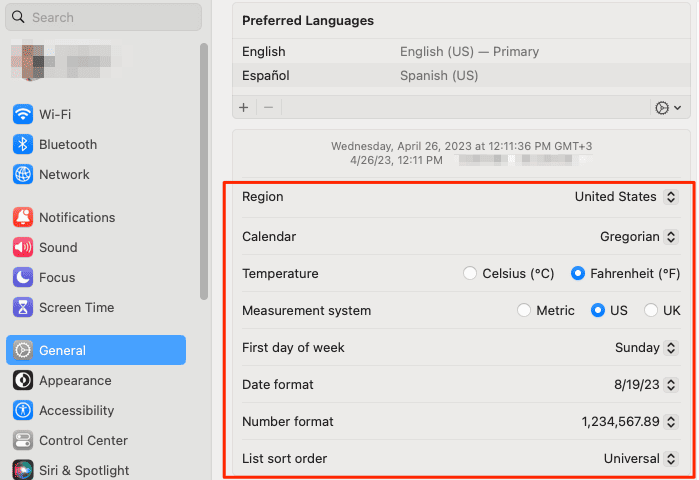699x480 pixels.
Task: Select Screen Time hourglass icon
Action: point(23,307)
